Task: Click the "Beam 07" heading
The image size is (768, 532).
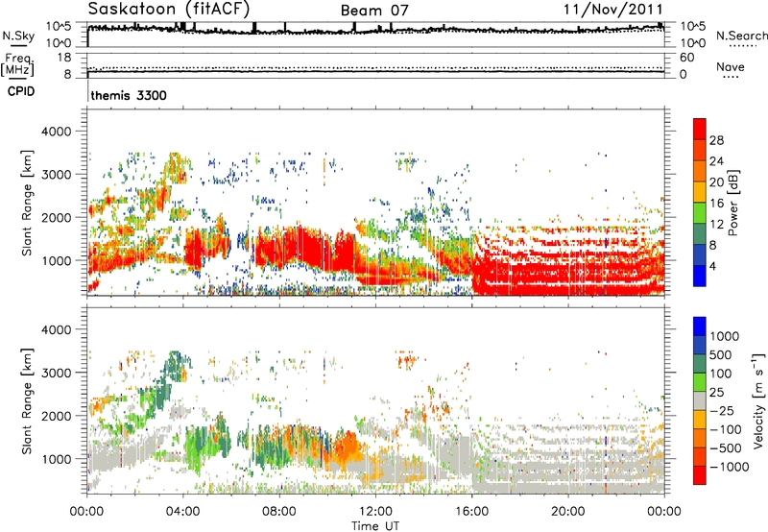Action: [374, 11]
